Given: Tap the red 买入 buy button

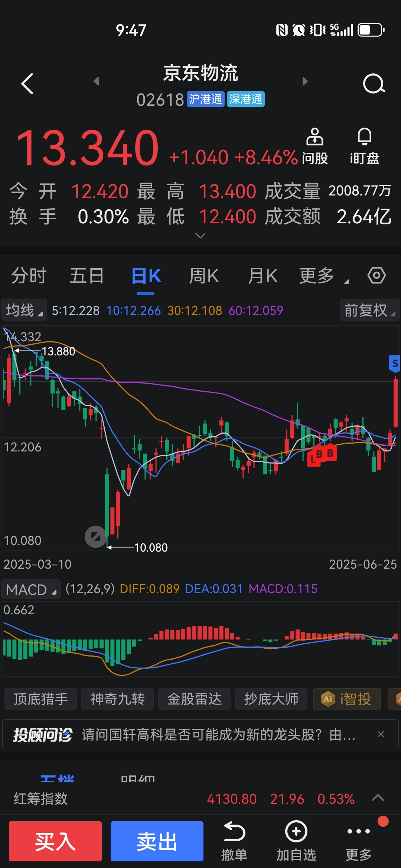Looking at the screenshot, I should [x=55, y=841].
